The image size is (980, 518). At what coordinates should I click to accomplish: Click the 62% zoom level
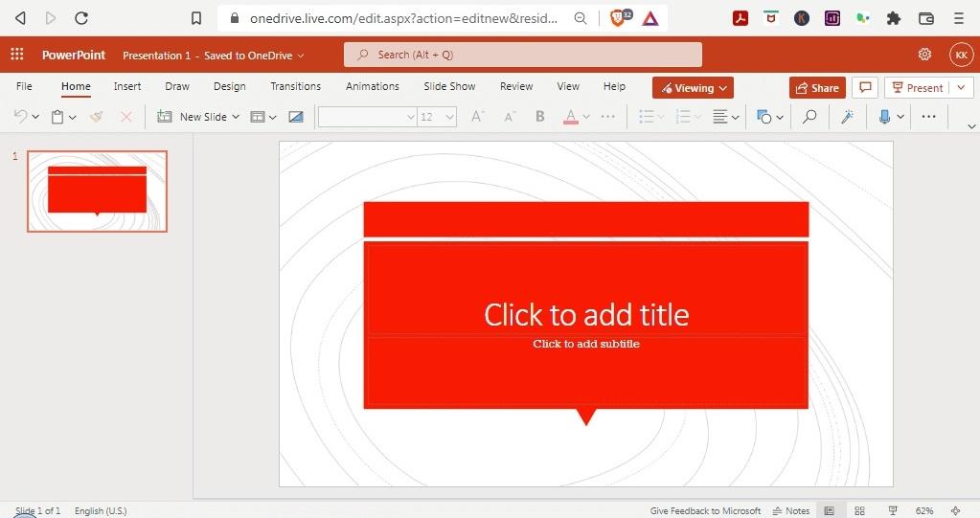click(x=924, y=510)
